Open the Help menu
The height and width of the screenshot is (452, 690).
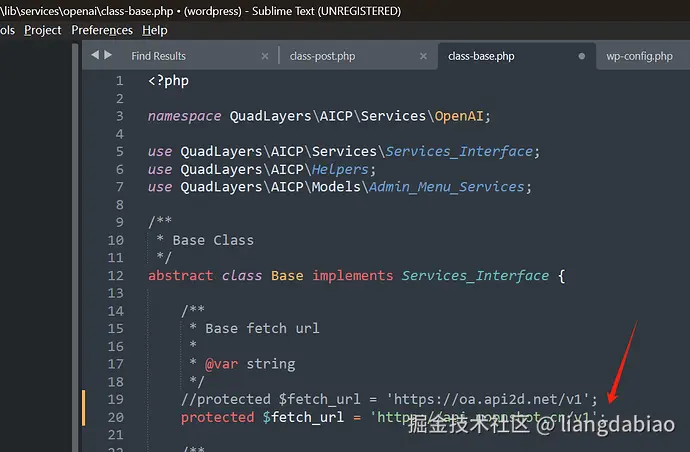coord(154,30)
